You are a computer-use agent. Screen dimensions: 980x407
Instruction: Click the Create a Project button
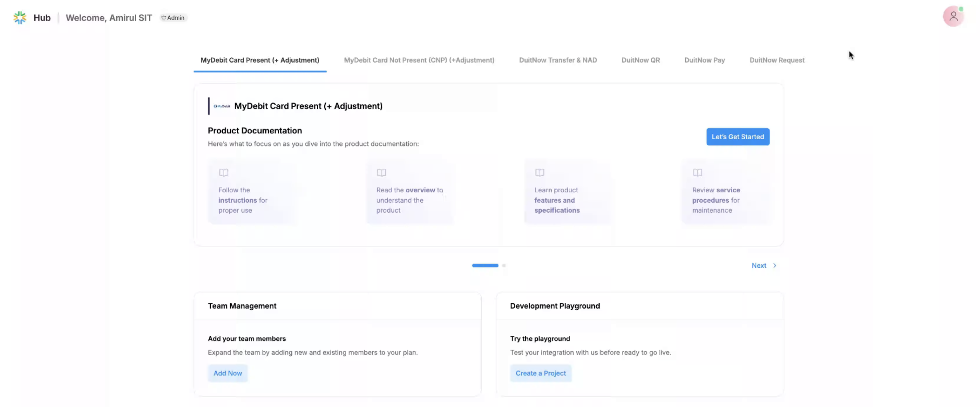540,373
